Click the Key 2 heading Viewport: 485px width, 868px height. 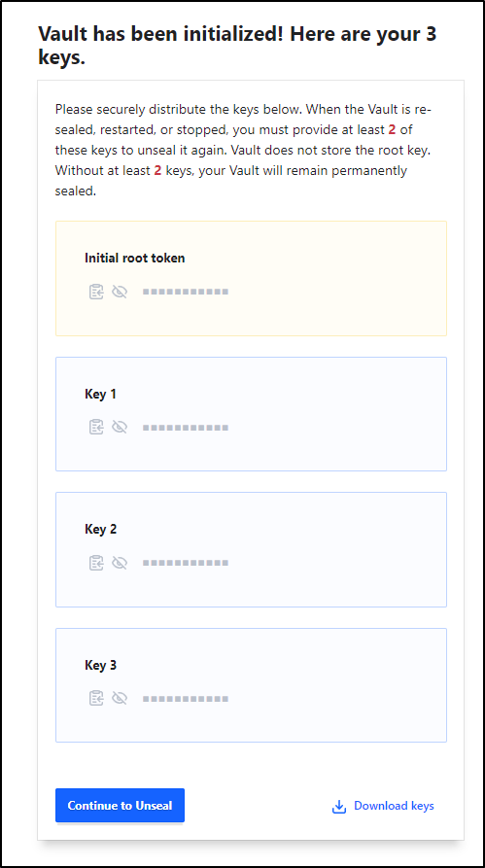pyautogui.click(x=101, y=529)
